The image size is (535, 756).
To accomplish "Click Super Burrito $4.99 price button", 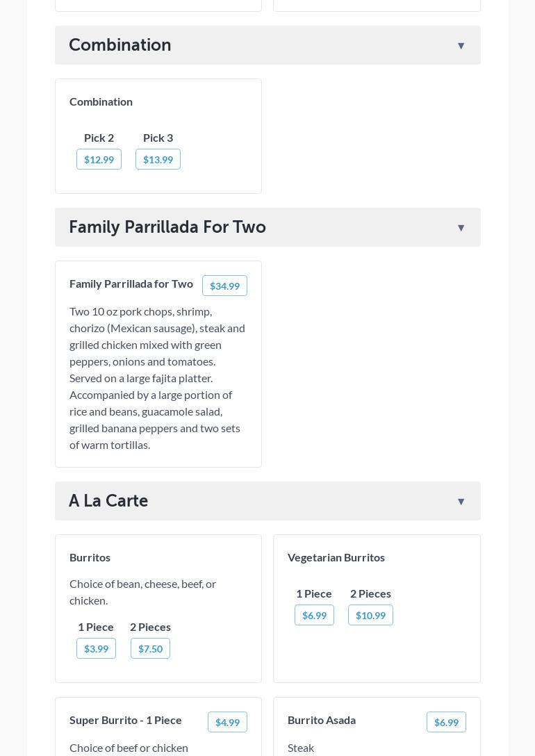I will click(x=227, y=723).
